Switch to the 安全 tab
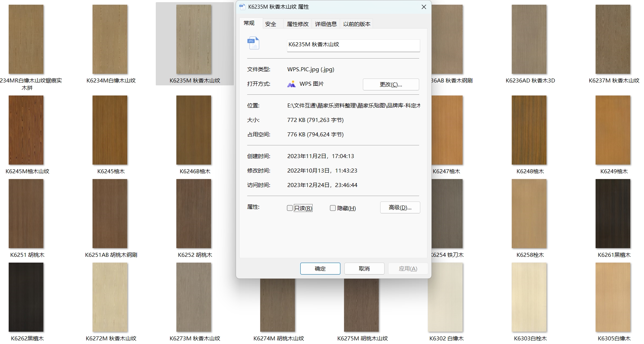 click(271, 24)
